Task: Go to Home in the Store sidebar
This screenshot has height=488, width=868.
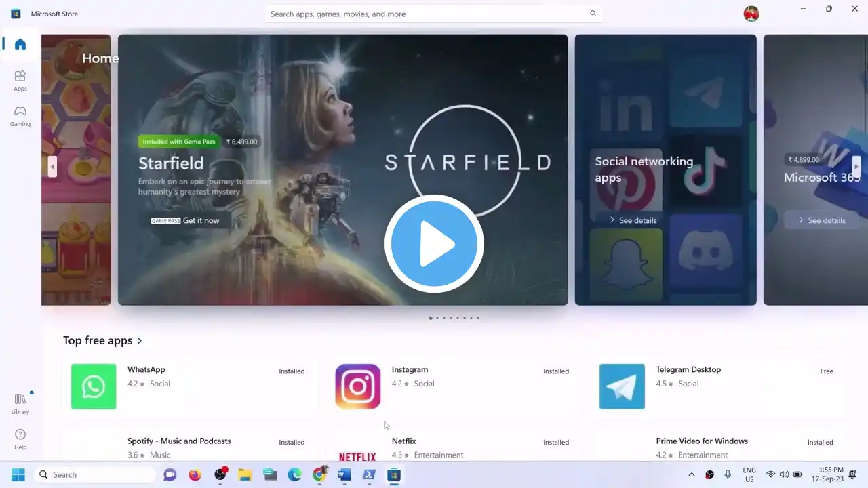Action: 20,45
